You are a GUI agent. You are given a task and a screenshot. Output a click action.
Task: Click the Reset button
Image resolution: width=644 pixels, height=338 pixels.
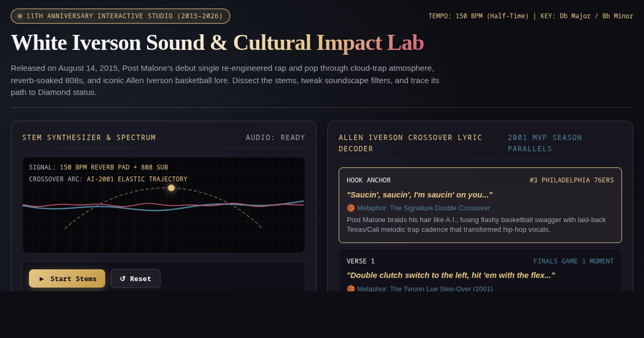[x=135, y=278]
